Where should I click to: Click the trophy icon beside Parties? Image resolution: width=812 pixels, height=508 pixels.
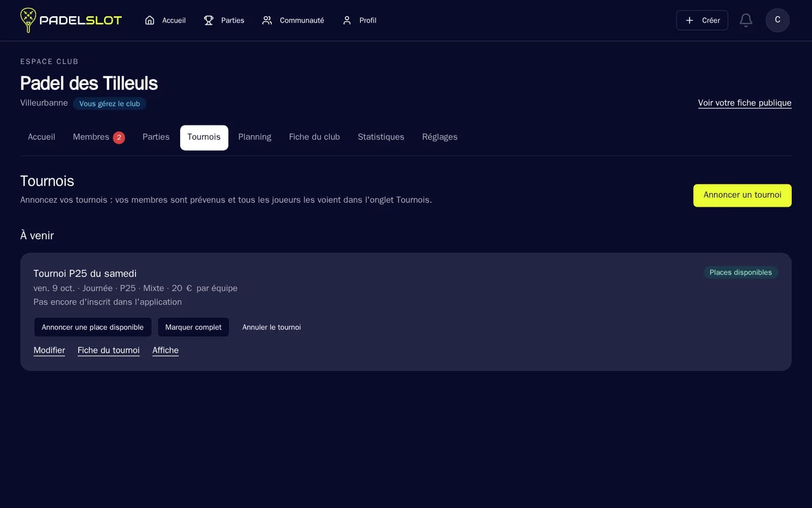click(x=209, y=20)
